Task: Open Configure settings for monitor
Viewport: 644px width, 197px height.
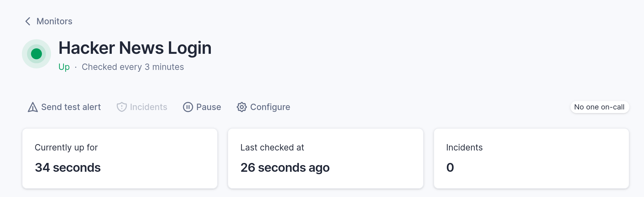Action: (x=263, y=107)
